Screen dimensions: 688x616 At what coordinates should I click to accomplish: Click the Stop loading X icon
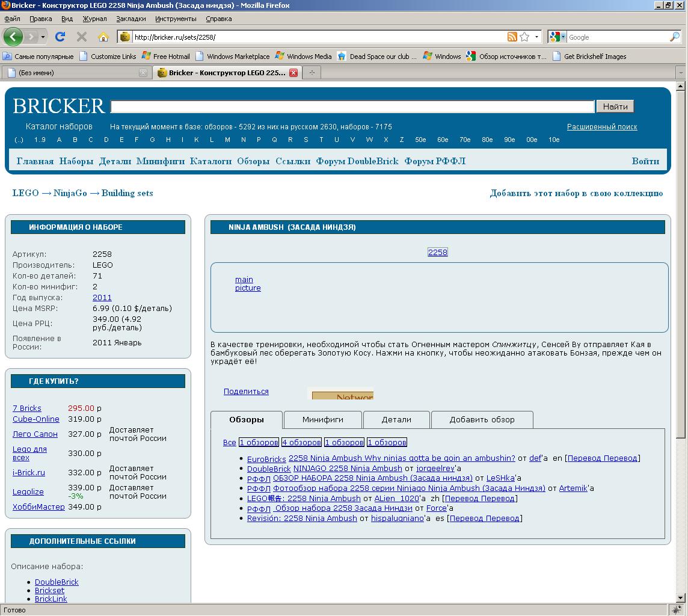82,37
